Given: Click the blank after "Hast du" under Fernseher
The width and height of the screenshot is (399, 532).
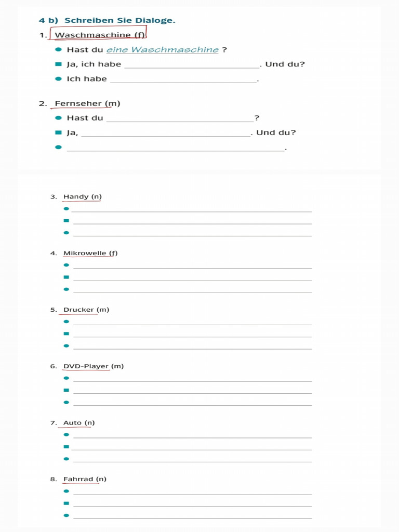Looking at the screenshot, I should click(180, 118).
